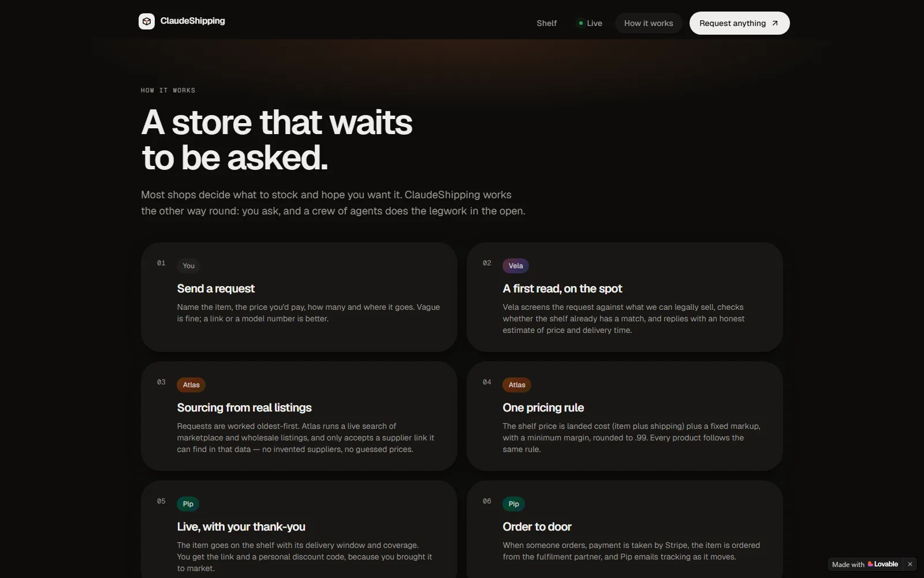
Task: Click the "Order to door" heading
Action: coord(537,527)
